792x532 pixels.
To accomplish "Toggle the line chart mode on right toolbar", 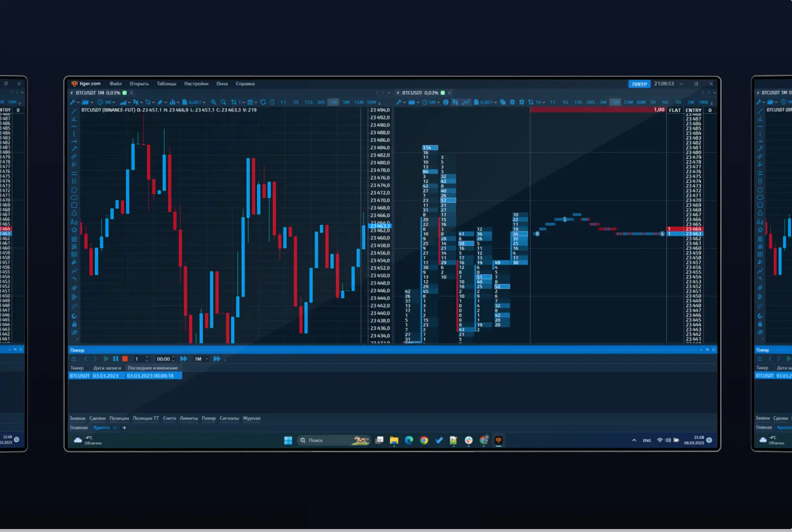I will pyautogui.click(x=466, y=102).
